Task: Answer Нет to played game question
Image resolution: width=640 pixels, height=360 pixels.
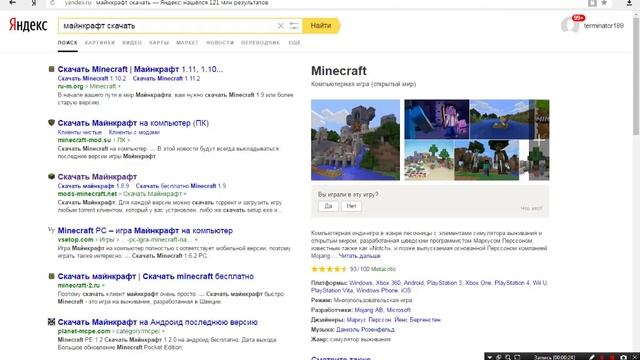Action: (x=351, y=206)
